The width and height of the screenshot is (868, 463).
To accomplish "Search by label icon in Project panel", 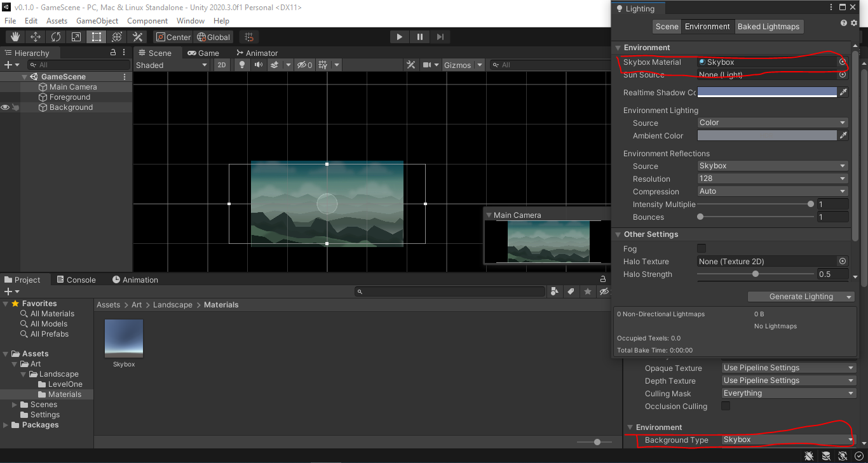I will click(571, 292).
